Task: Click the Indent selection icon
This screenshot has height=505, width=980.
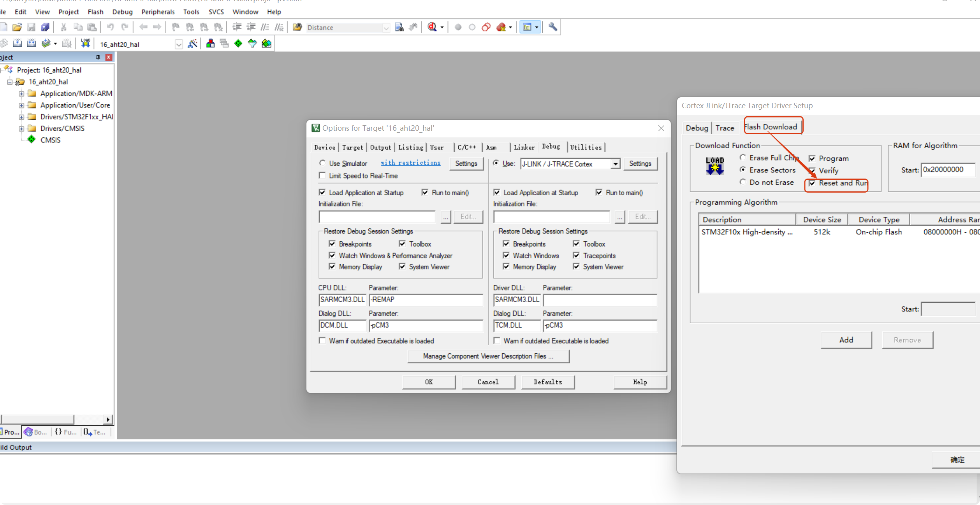Action: click(x=237, y=27)
